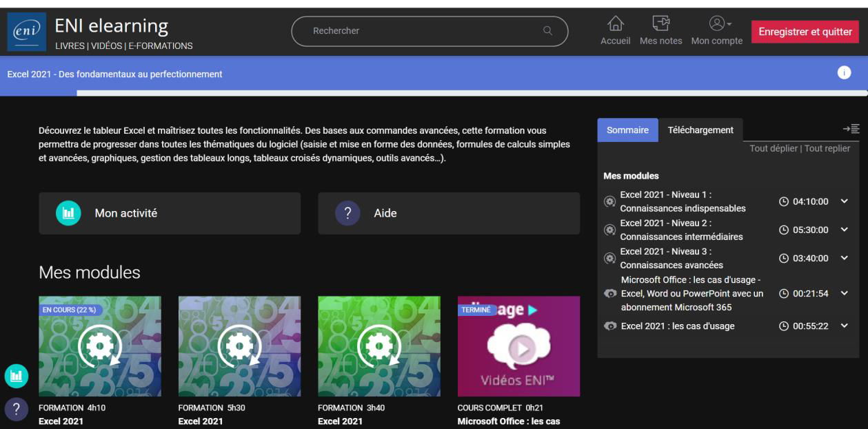Show course info via the i icon
This screenshot has width=868, height=429.
[844, 72]
